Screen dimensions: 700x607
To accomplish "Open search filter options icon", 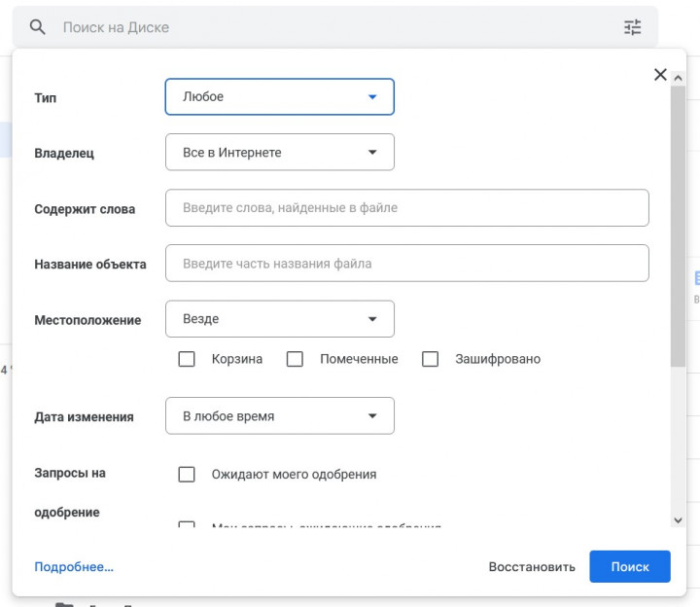I will pyautogui.click(x=632, y=27).
